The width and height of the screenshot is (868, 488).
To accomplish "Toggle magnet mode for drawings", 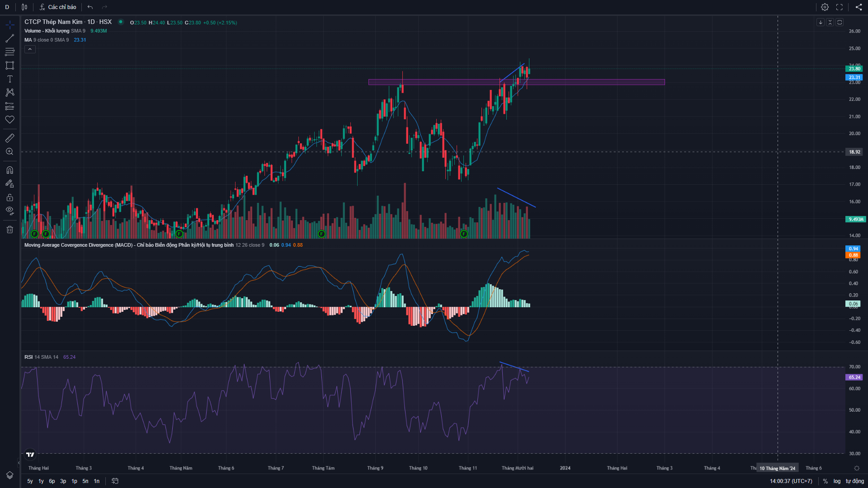I will (9, 170).
